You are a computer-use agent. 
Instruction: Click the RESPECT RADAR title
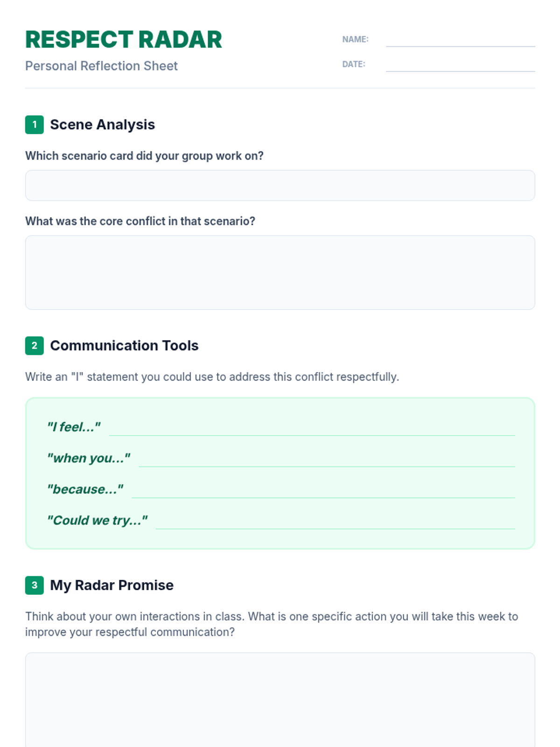click(x=124, y=40)
